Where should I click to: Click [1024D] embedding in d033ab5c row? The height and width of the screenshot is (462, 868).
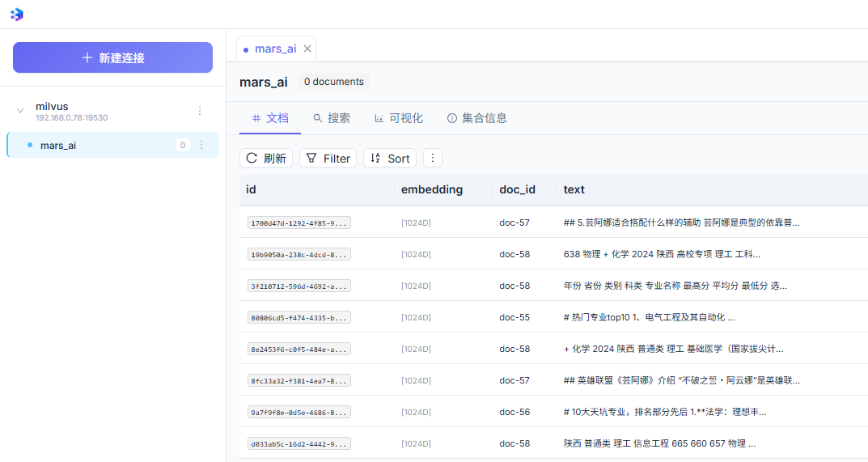pos(416,443)
